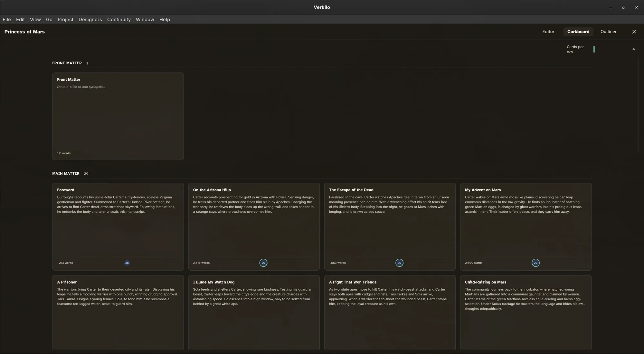Switch to the Outliner view

click(608, 32)
